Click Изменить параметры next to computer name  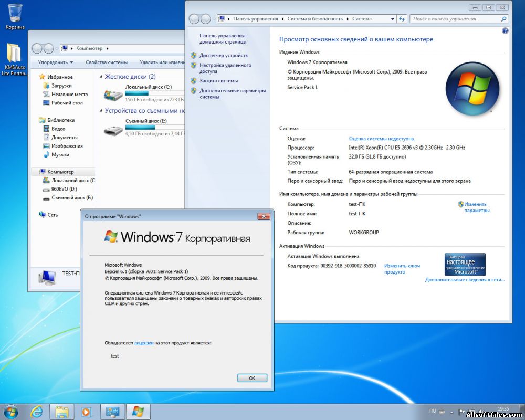coord(477,207)
